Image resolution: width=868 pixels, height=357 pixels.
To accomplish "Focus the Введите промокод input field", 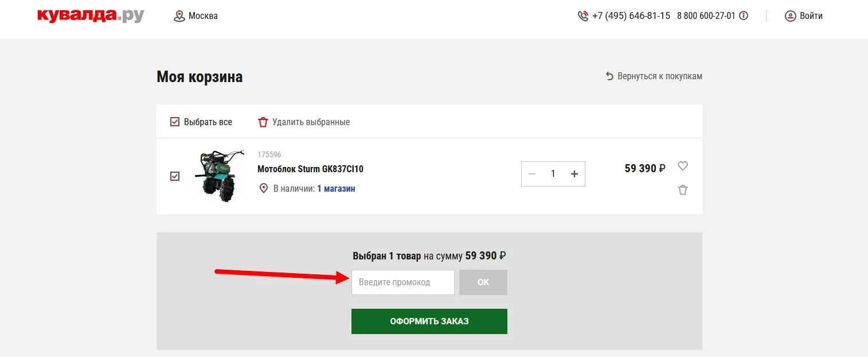I will point(402,282).
